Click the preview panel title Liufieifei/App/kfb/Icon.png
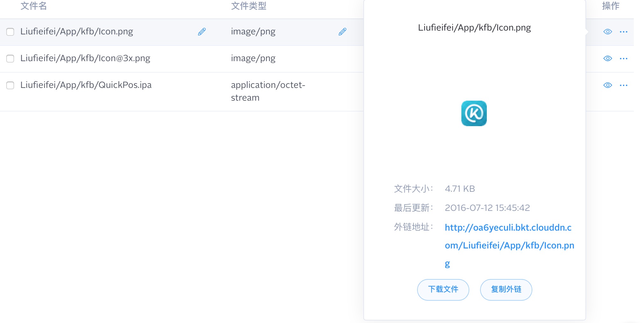 pos(474,28)
